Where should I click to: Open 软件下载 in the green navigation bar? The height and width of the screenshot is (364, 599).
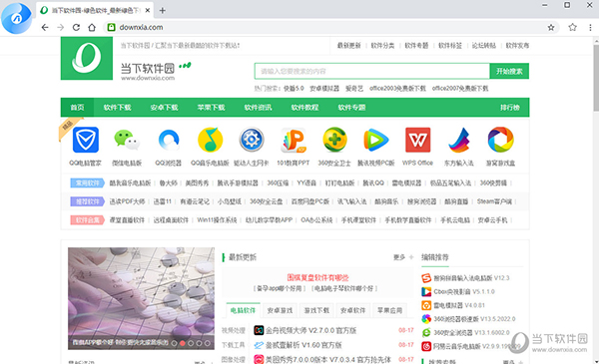click(117, 108)
